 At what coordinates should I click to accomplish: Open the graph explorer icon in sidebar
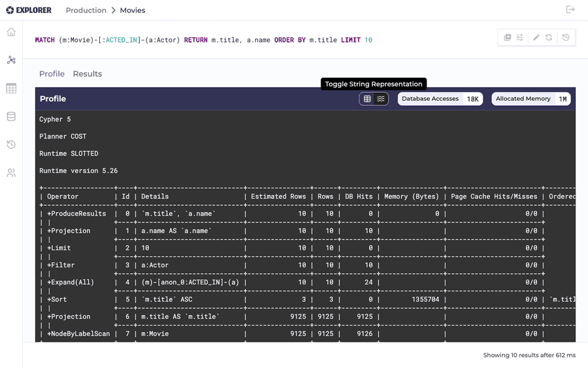tap(11, 60)
